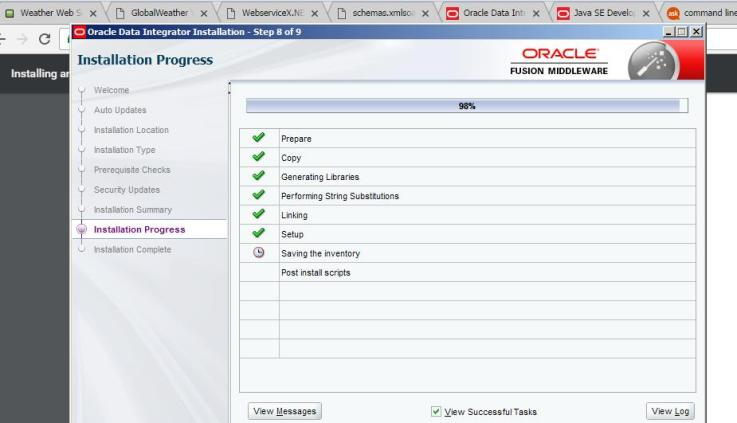Select the Auto Updates step
737x423 pixels.
120,110
